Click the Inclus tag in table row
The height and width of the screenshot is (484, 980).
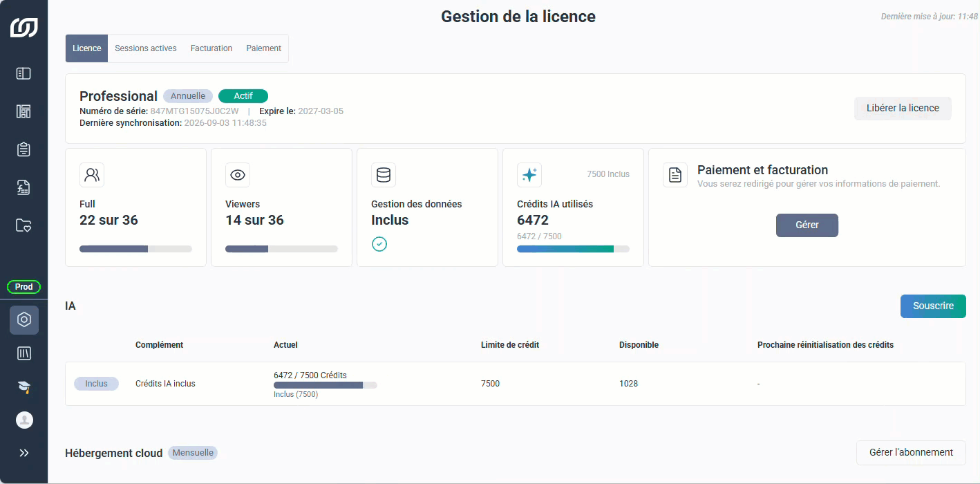(96, 384)
